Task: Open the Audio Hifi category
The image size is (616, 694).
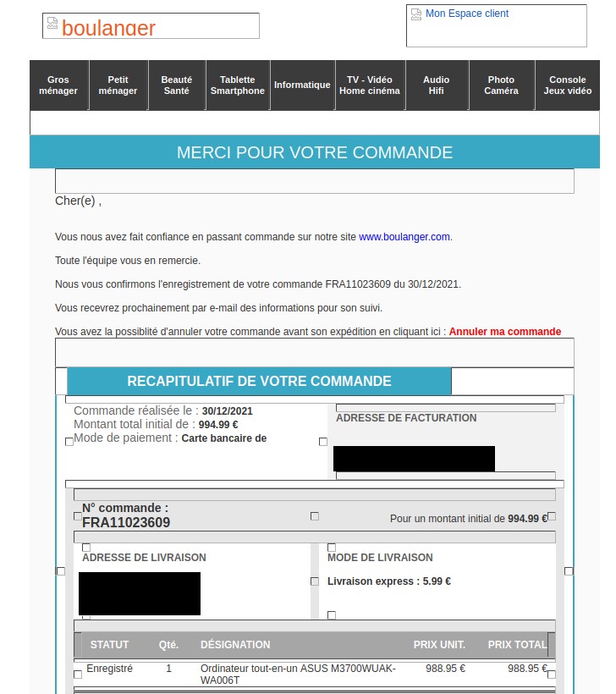Action: pyautogui.click(x=437, y=85)
